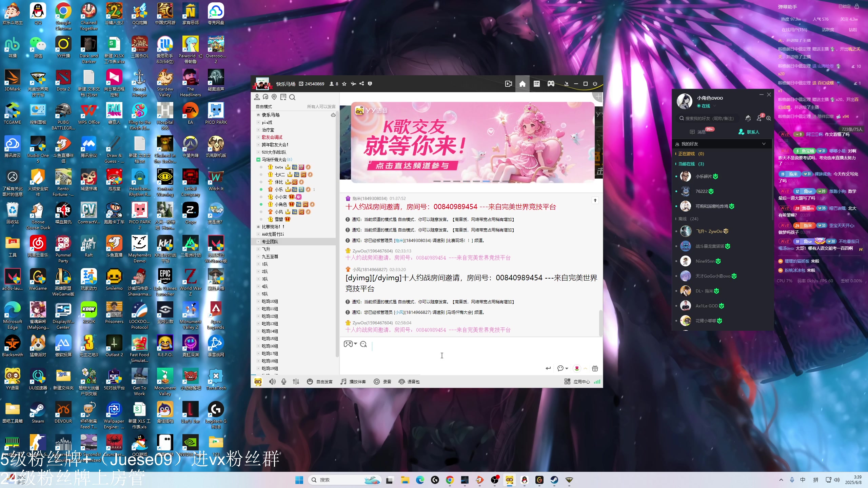This screenshot has height=488, width=868.
Task: Click the highlighted banner carousel indicator
Action: 486,181
